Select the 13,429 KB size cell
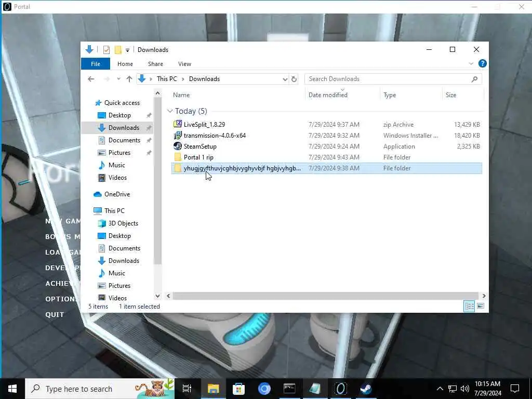The width and height of the screenshot is (532, 399). tap(467, 125)
